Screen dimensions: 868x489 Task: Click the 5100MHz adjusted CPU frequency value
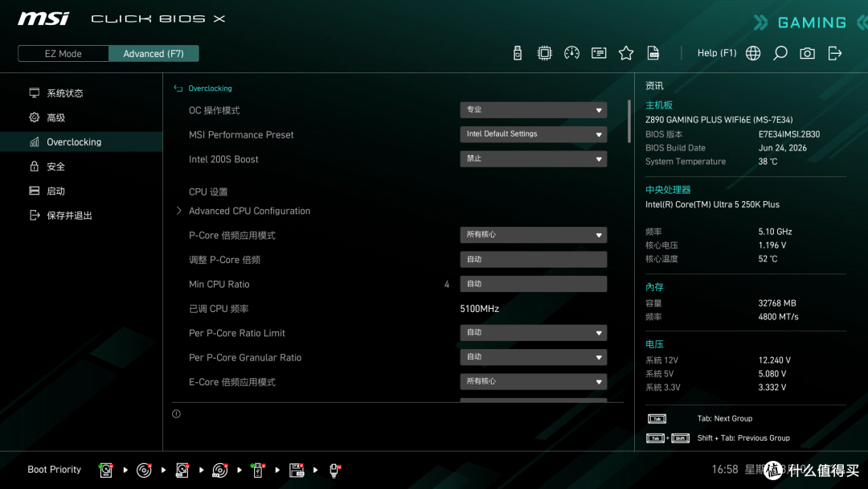click(x=479, y=309)
